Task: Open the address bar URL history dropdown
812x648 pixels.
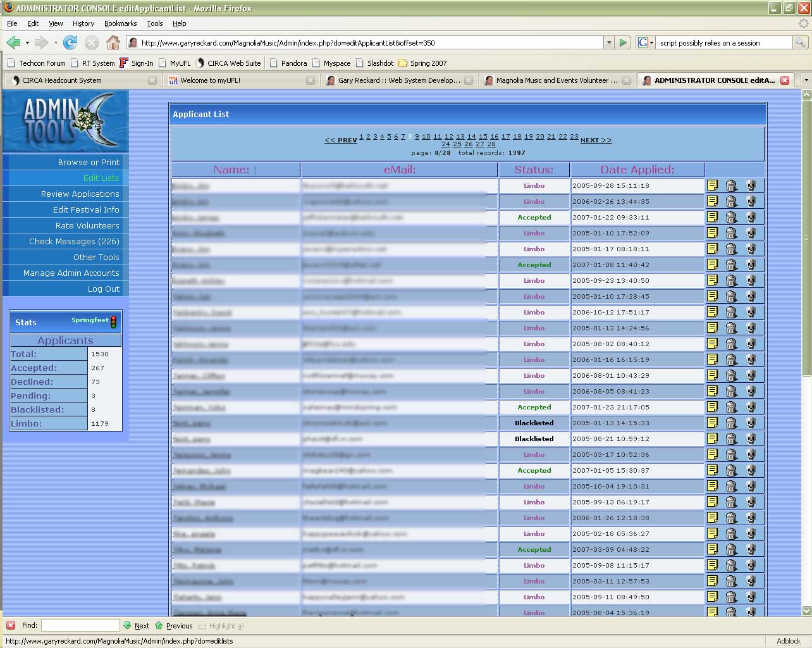Action: tap(609, 42)
